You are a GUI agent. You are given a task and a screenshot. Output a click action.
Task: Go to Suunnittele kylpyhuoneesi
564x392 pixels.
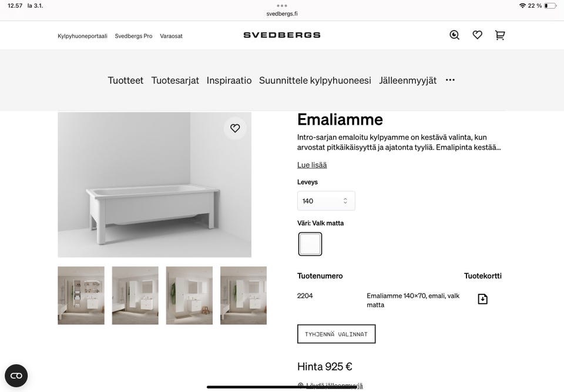point(315,81)
